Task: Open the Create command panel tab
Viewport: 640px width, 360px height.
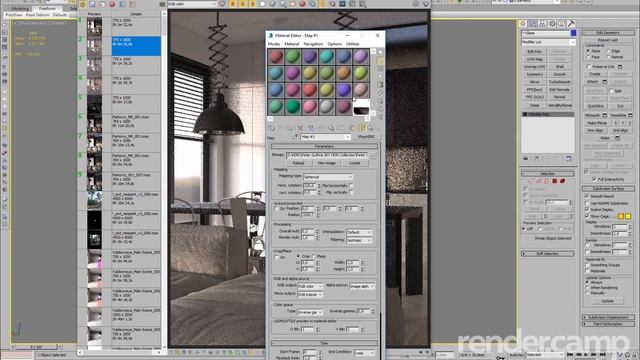Action: [x=523, y=24]
